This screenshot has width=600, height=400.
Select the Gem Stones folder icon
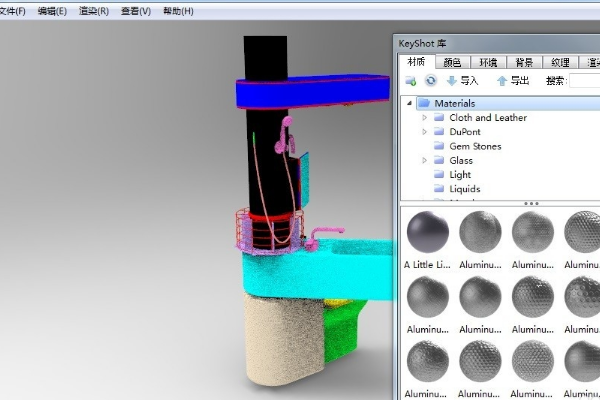click(440, 146)
